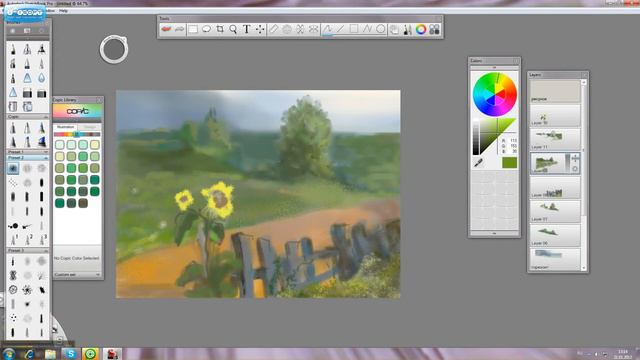This screenshot has height=360, width=640.
Task: Toggle the Ellipse guide tool
Action: [287, 29]
